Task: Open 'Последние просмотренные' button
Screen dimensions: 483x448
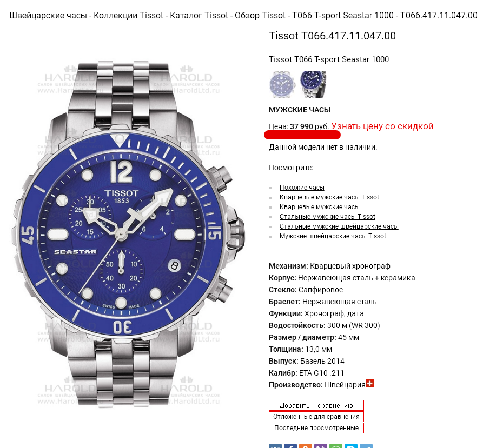Action: (316, 428)
